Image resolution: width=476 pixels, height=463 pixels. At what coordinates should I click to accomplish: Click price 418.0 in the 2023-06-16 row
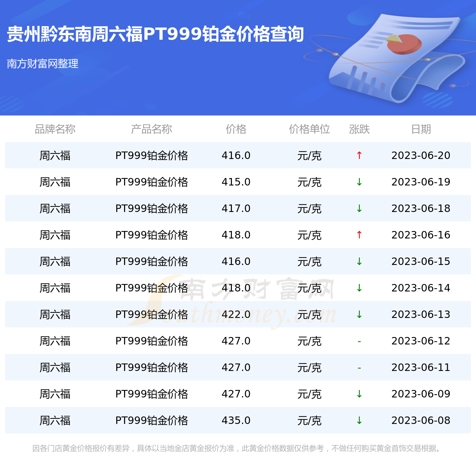[x=236, y=235]
